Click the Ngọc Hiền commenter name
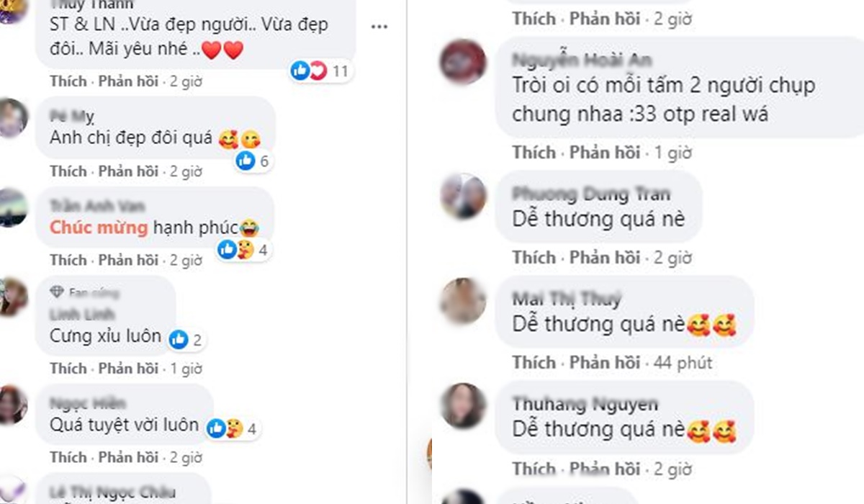Image resolution: width=864 pixels, height=504 pixels. (x=78, y=402)
